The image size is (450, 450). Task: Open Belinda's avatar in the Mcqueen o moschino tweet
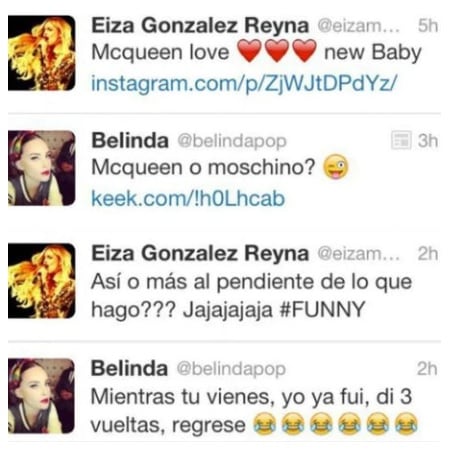(42, 168)
